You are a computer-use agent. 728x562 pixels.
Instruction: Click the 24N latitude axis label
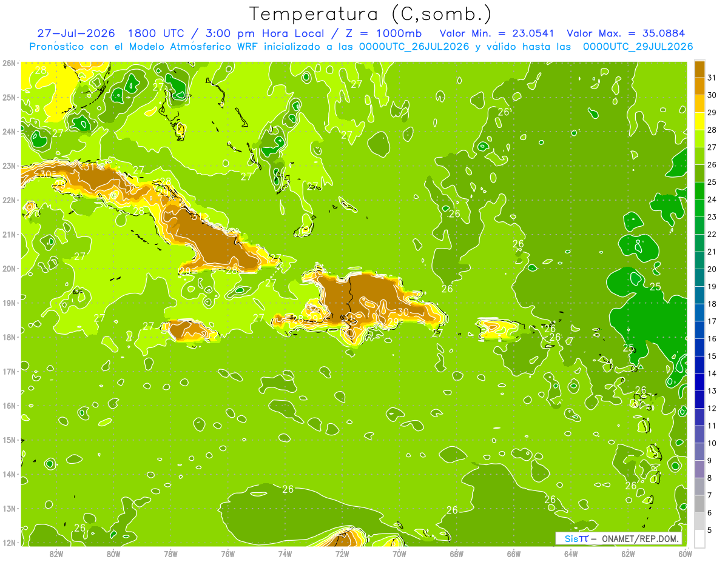[x=9, y=132]
